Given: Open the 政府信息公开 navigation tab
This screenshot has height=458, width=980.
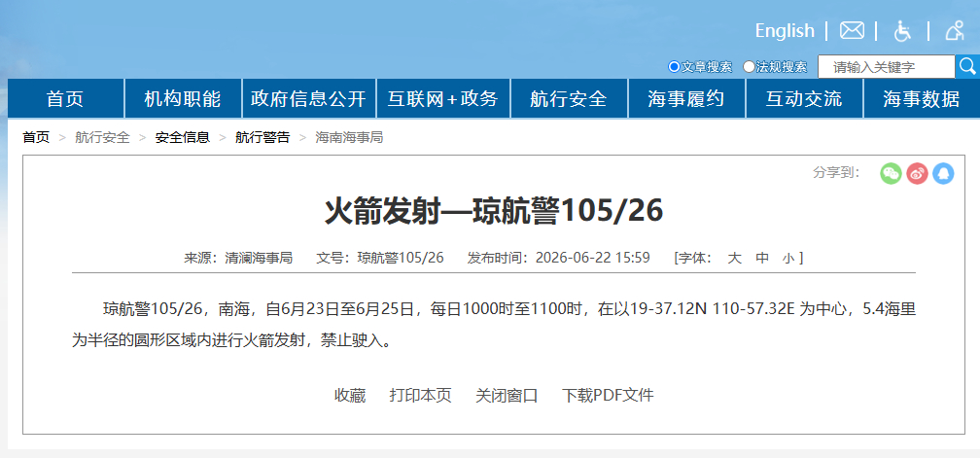Looking at the screenshot, I should (309, 98).
